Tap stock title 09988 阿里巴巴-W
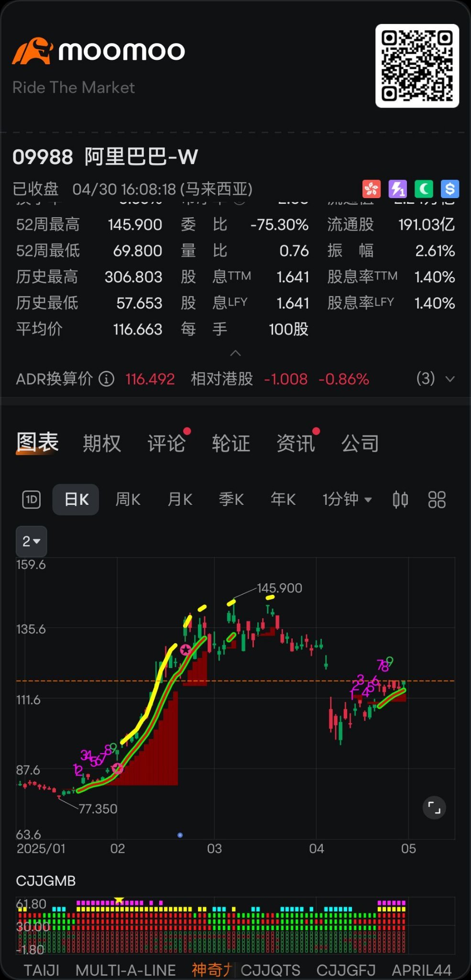Viewport: 471px width, 980px height. tap(105, 157)
